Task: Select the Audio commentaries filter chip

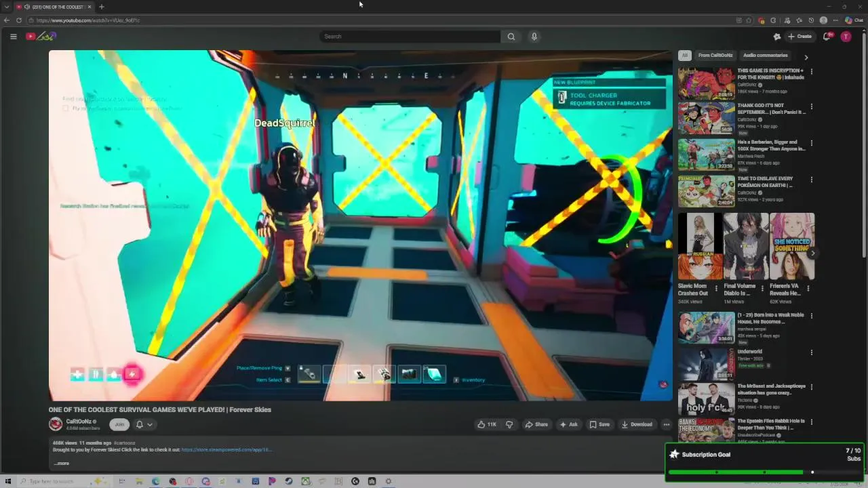Action: click(x=766, y=56)
